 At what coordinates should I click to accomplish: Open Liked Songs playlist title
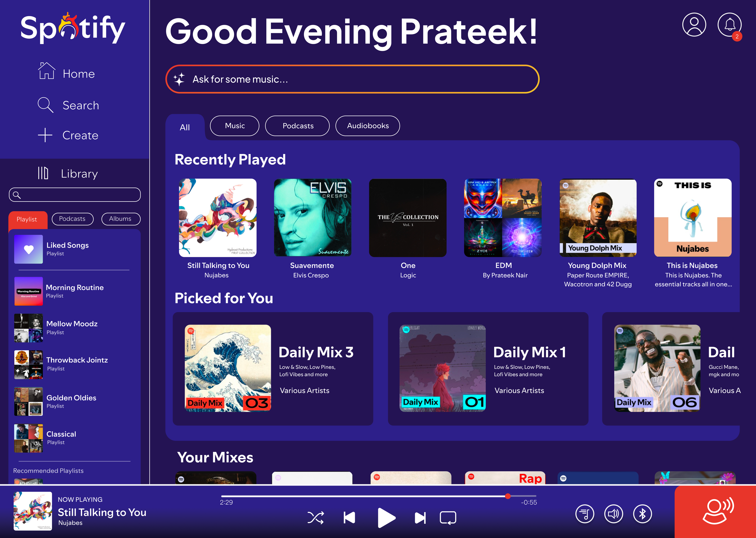tap(68, 245)
